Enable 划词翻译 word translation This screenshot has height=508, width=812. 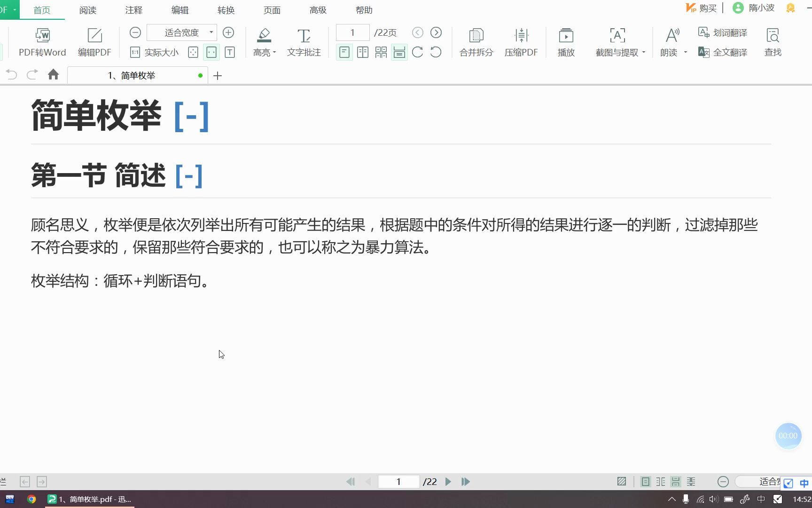pyautogui.click(x=723, y=32)
